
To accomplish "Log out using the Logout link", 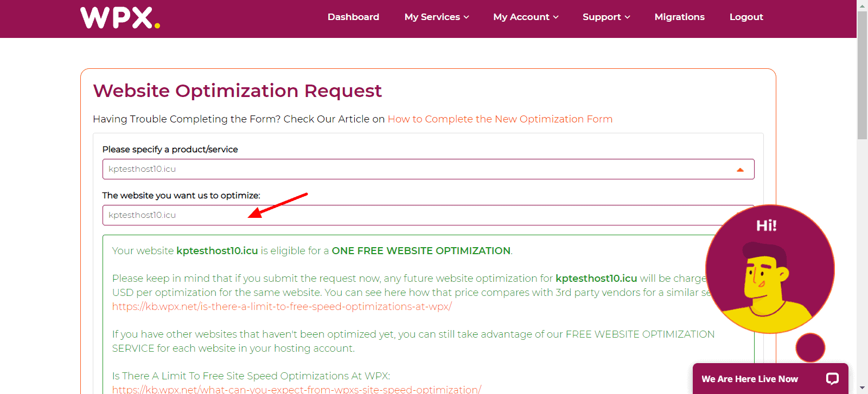I will point(746,17).
